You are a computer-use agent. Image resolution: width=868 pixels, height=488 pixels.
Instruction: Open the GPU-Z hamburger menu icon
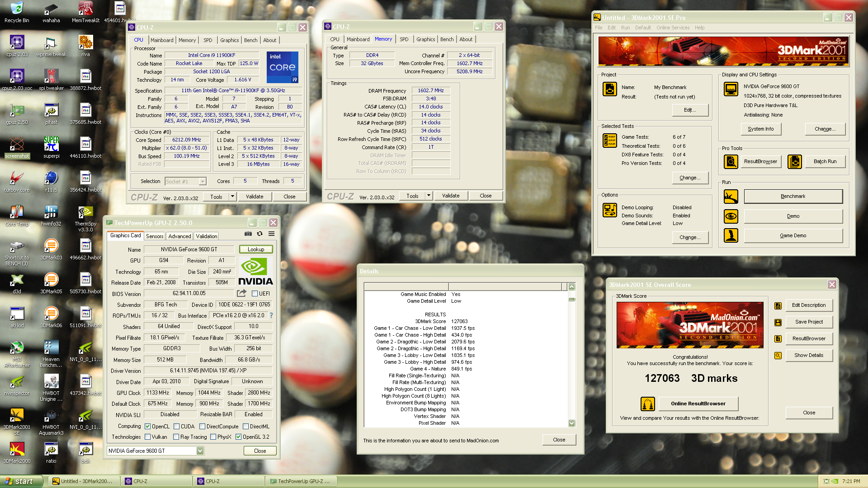(271, 234)
